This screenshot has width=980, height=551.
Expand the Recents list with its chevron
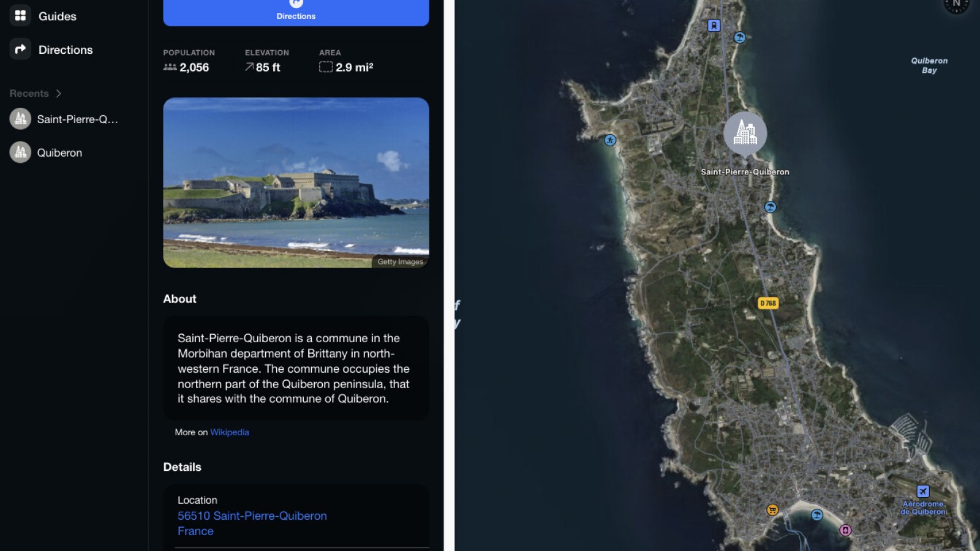(x=59, y=93)
